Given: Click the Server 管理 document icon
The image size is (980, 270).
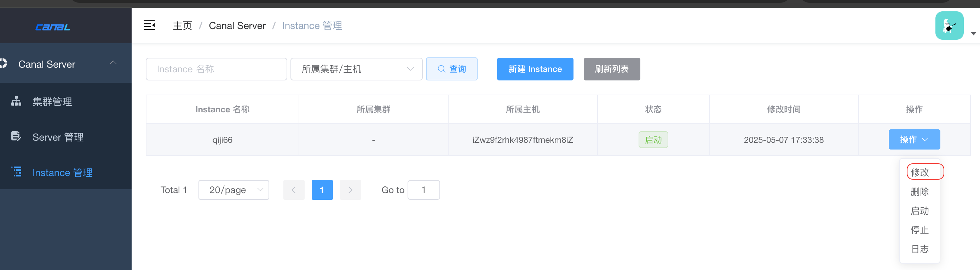Looking at the screenshot, I should point(16,136).
